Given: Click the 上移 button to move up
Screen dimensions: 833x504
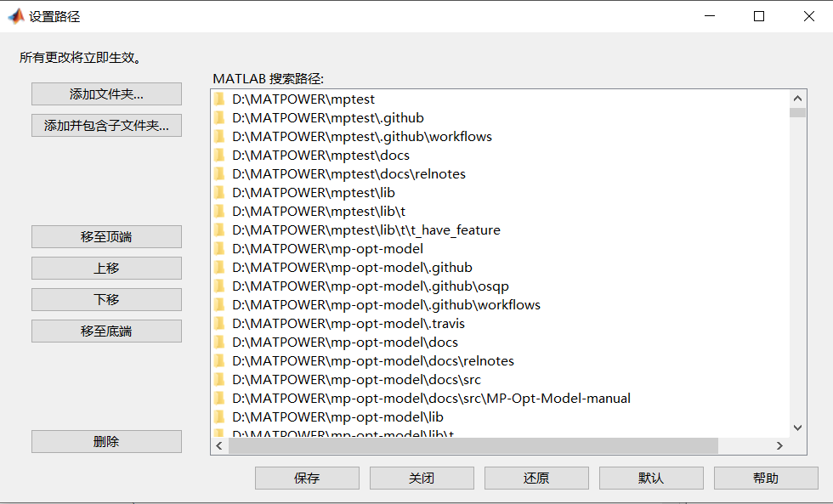Looking at the screenshot, I should (105, 268).
